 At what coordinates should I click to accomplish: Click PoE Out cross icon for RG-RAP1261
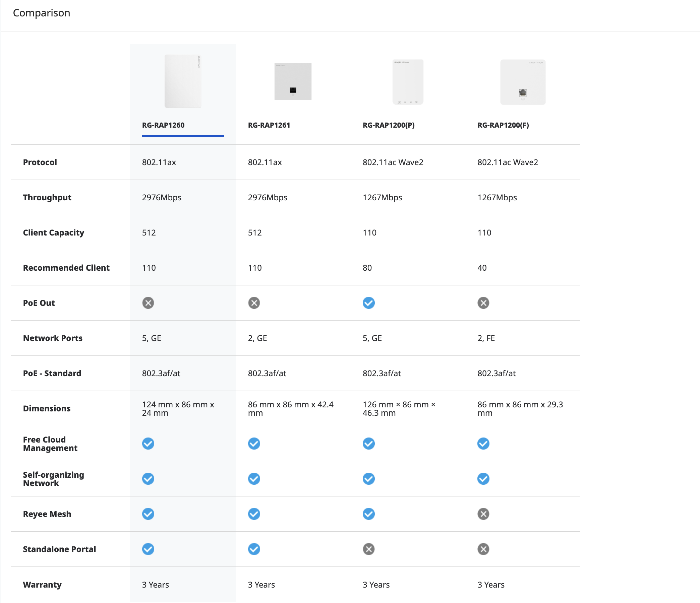pyautogui.click(x=254, y=303)
